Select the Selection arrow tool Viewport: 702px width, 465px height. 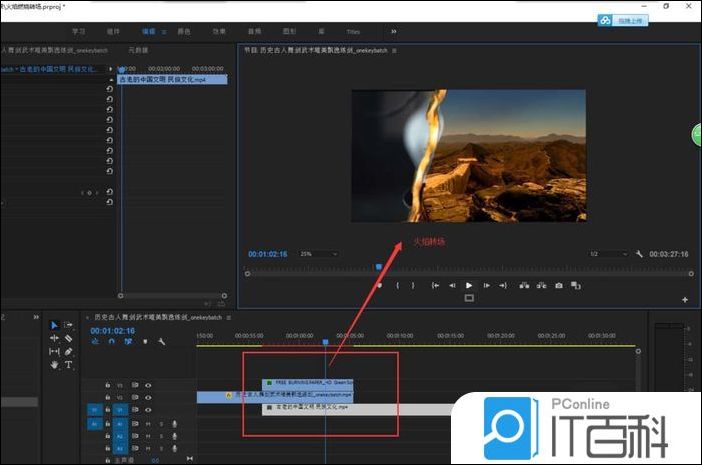pyautogui.click(x=54, y=325)
